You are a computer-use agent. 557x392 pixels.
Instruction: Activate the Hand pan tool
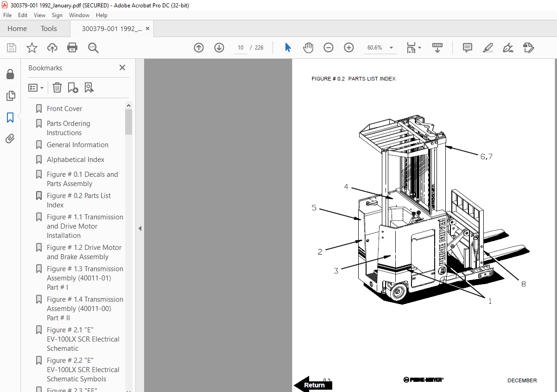click(308, 48)
